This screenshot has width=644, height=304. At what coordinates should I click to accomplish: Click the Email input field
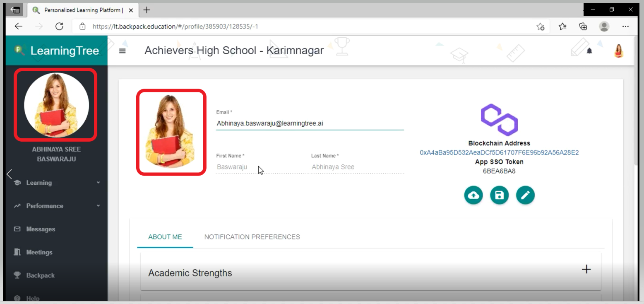point(310,123)
